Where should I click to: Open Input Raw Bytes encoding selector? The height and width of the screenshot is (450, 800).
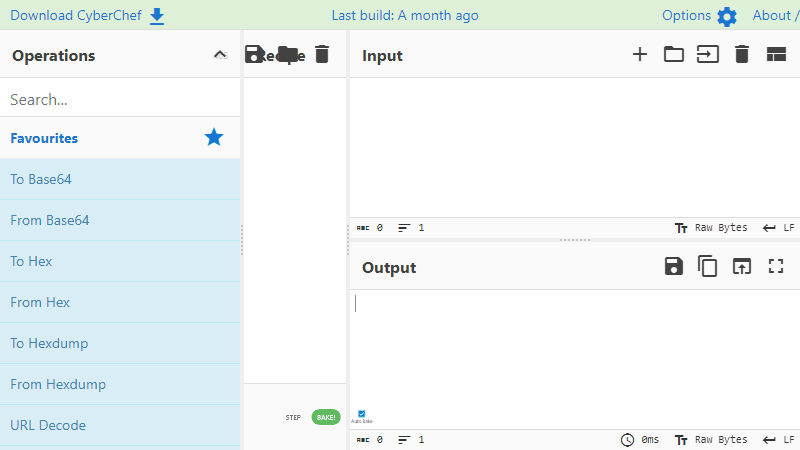pyautogui.click(x=712, y=228)
